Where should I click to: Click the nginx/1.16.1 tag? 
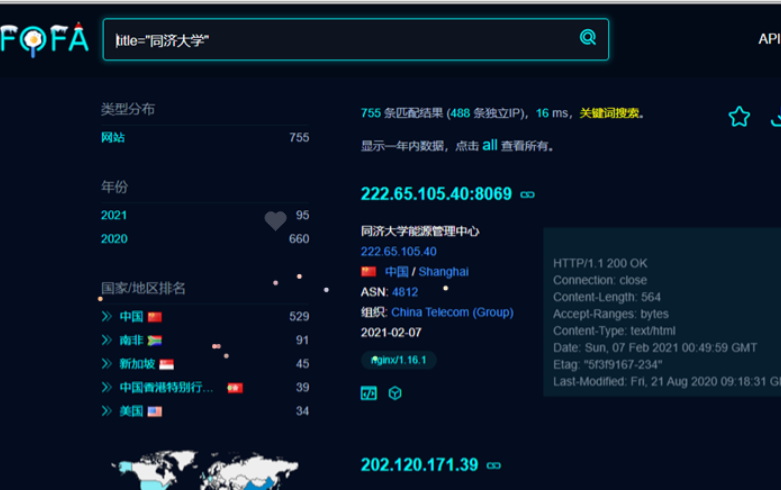coord(398,360)
